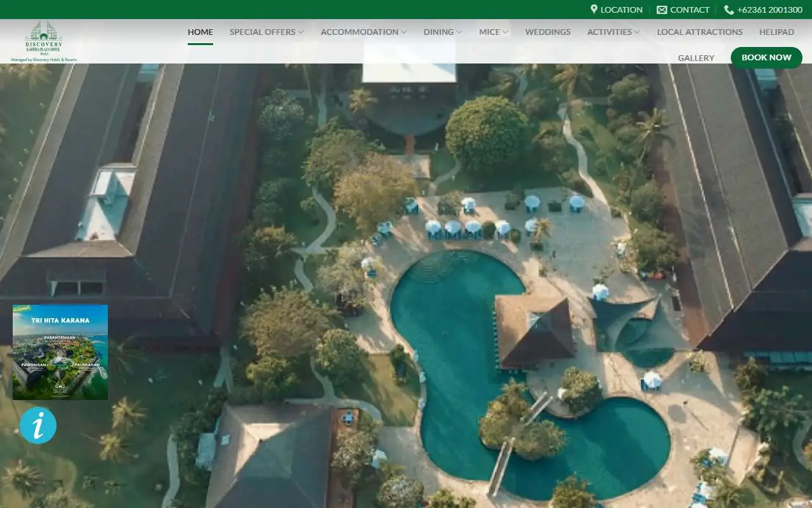This screenshot has width=812, height=508.
Task: Expand the Activities dropdown arrow
Action: (637, 32)
